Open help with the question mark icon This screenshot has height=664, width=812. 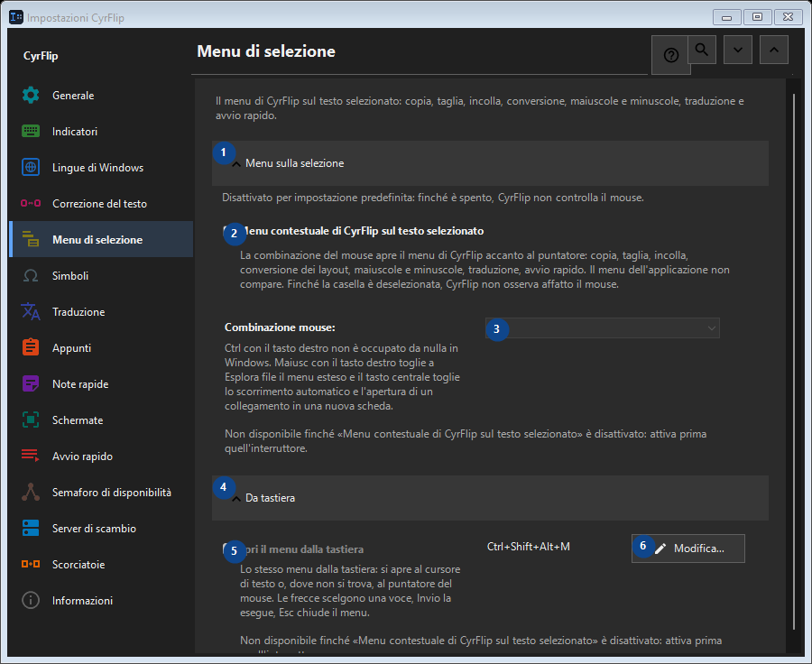[670, 55]
